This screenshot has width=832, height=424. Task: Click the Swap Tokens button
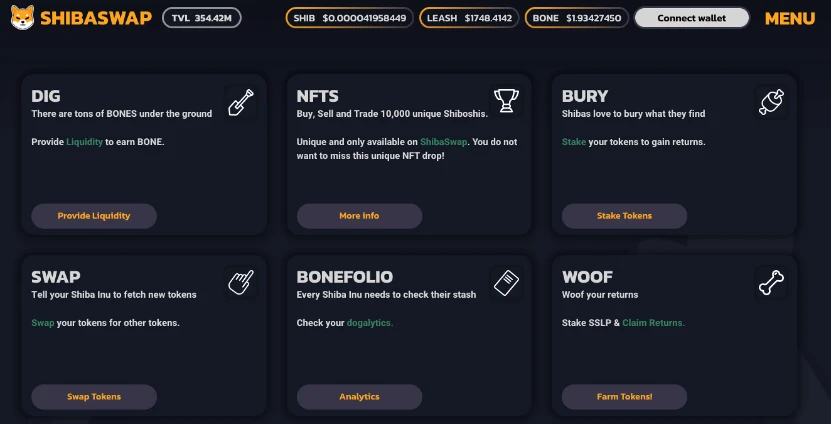click(x=94, y=396)
